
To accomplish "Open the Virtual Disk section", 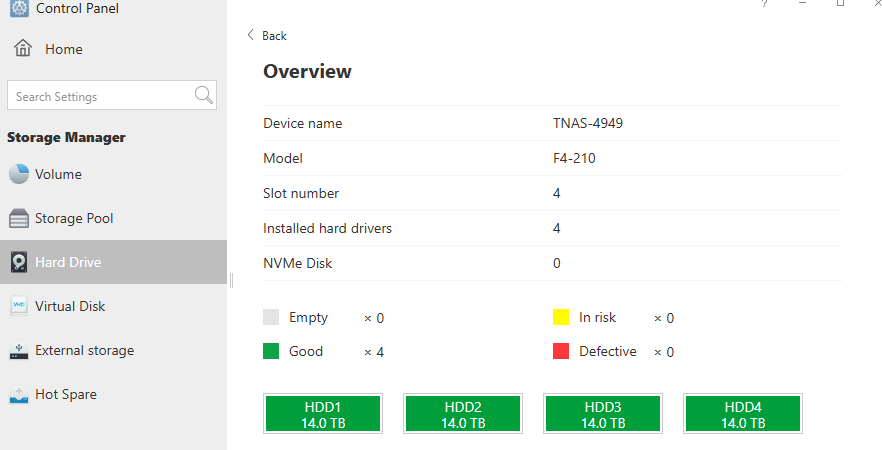I will 112,306.
